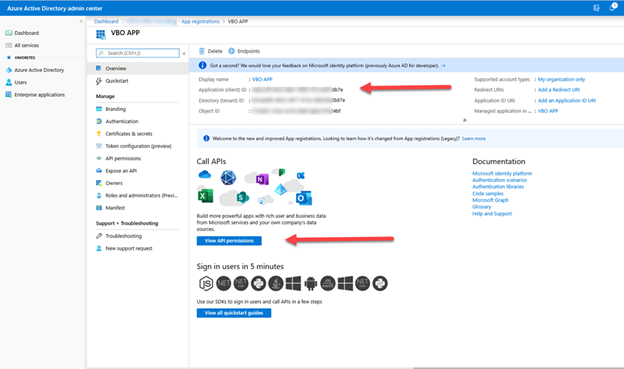Click the OneDrive cloud icon under Call APIs
The height and width of the screenshot is (369, 624).
tap(205, 174)
